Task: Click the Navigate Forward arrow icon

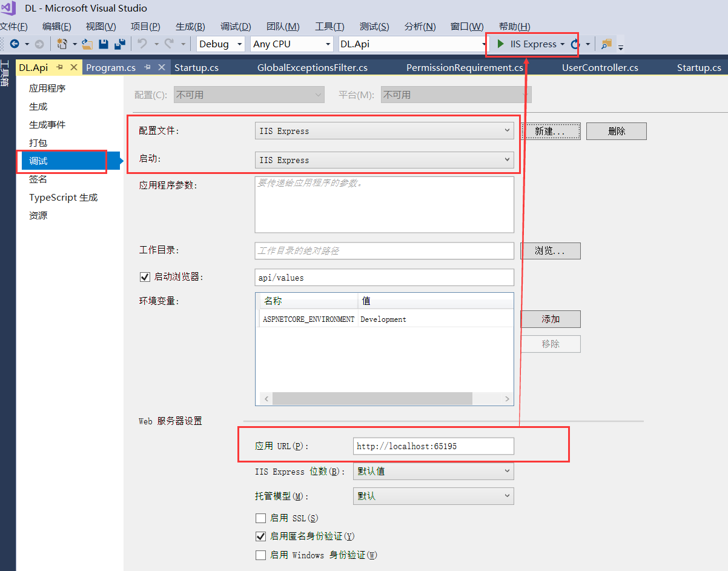Action: 39,44
